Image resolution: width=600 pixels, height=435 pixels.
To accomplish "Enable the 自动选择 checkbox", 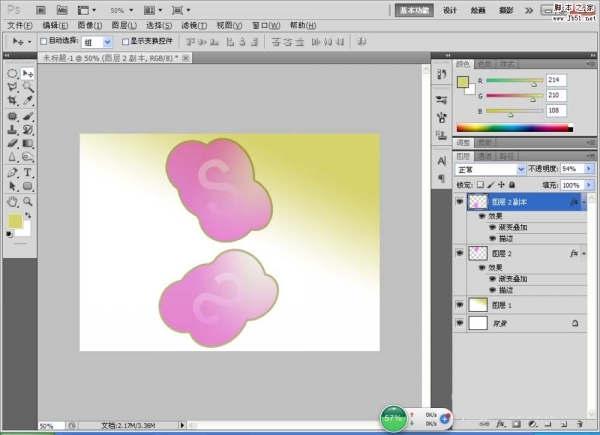I will click(x=42, y=42).
